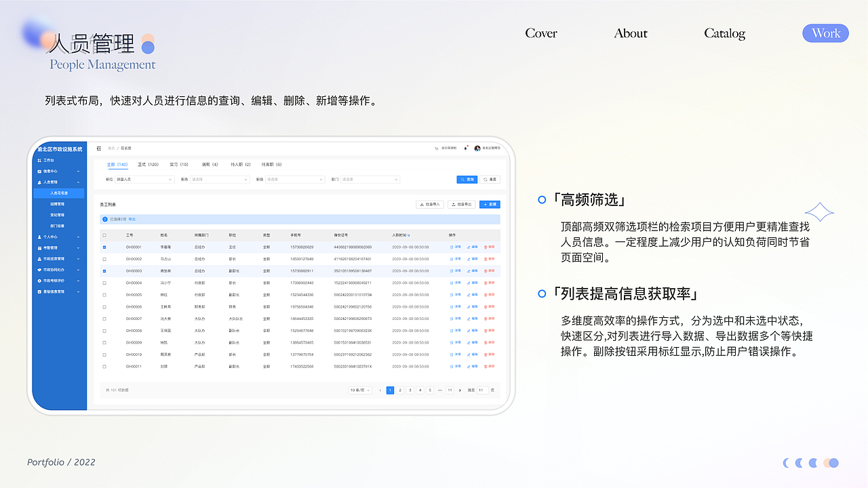The width and height of the screenshot is (868, 488).
Task: Click the 批量导出 button
Action: [x=461, y=204]
